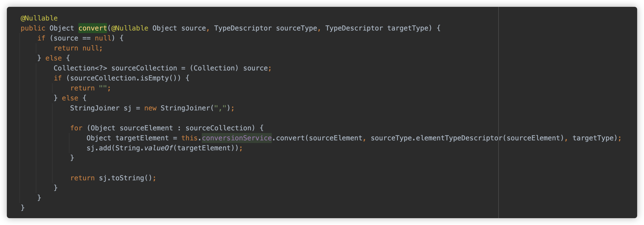Click the 'return null;' statement
The image size is (644, 225).
coord(78,48)
